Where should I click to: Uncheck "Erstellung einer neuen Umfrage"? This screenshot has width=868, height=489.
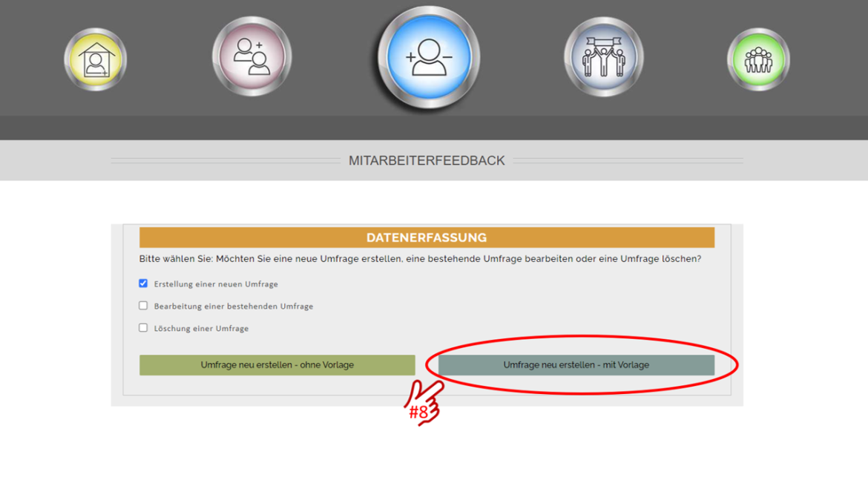pos(142,283)
